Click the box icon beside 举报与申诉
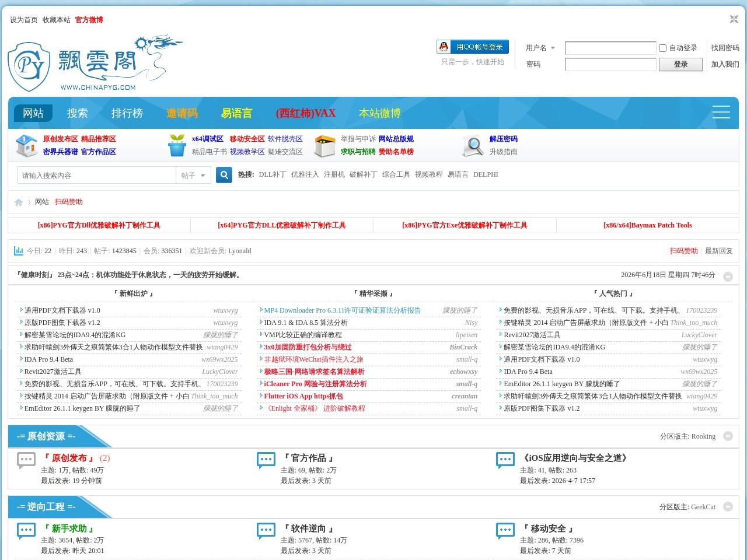This screenshot has height=560, width=747. click(324, 146)
